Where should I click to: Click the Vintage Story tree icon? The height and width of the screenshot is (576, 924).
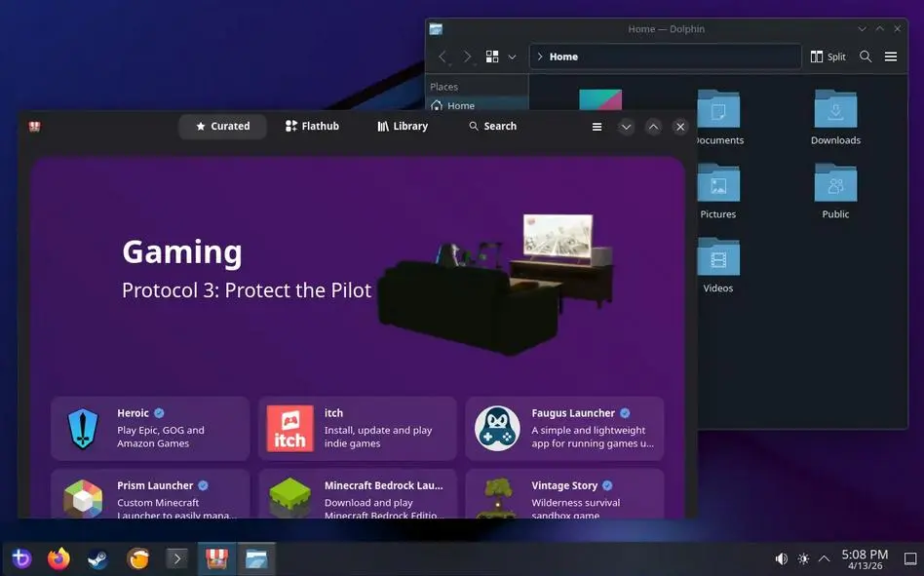[x=497, y=498]
